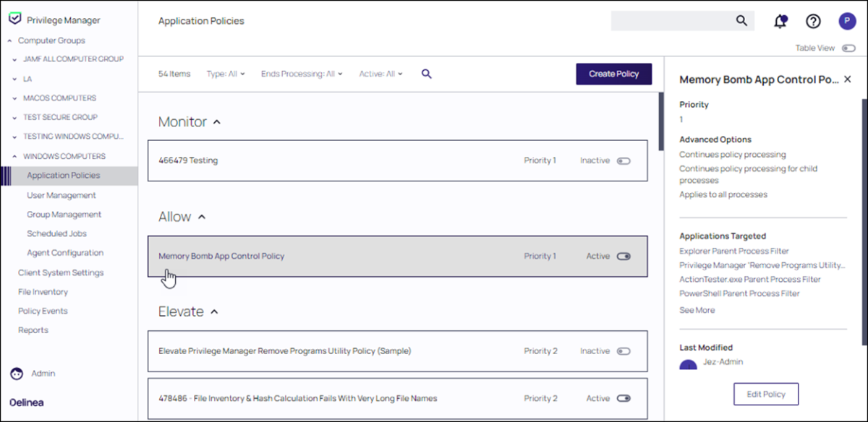The width and height of the screenshot is (868, 422).
Task: Click the Edit Policy button
Action: tap(765, 395)
